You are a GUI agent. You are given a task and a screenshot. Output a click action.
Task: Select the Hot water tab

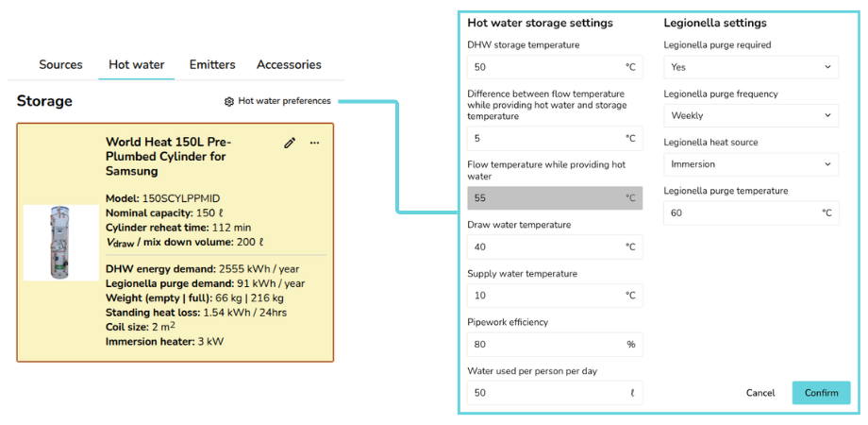pos(136,64)
